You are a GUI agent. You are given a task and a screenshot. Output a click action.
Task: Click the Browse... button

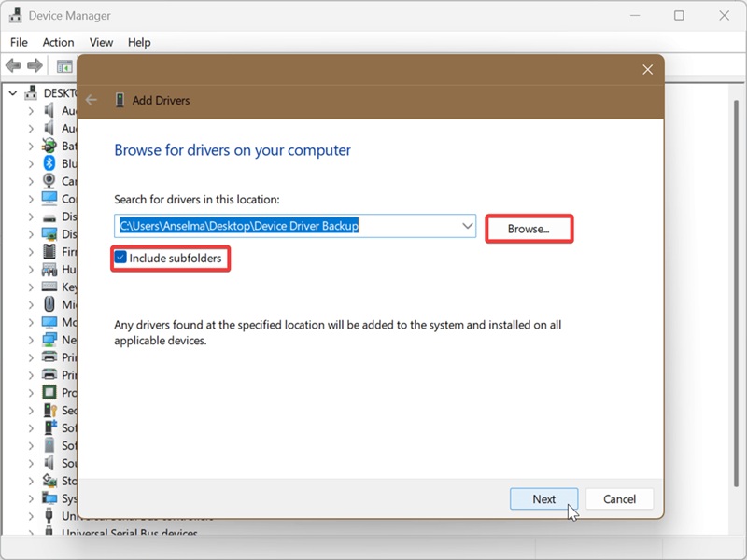[529, 229]
